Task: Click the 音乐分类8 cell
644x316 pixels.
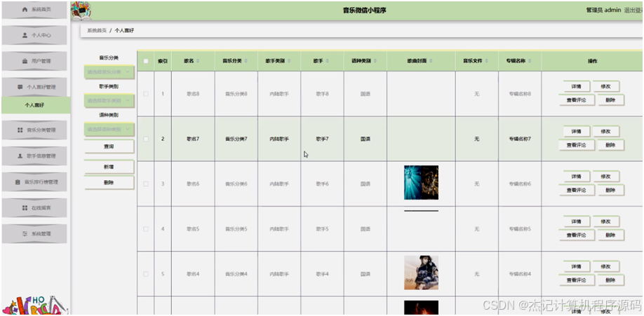Action: pyautogui.click(x=236, y=94)
